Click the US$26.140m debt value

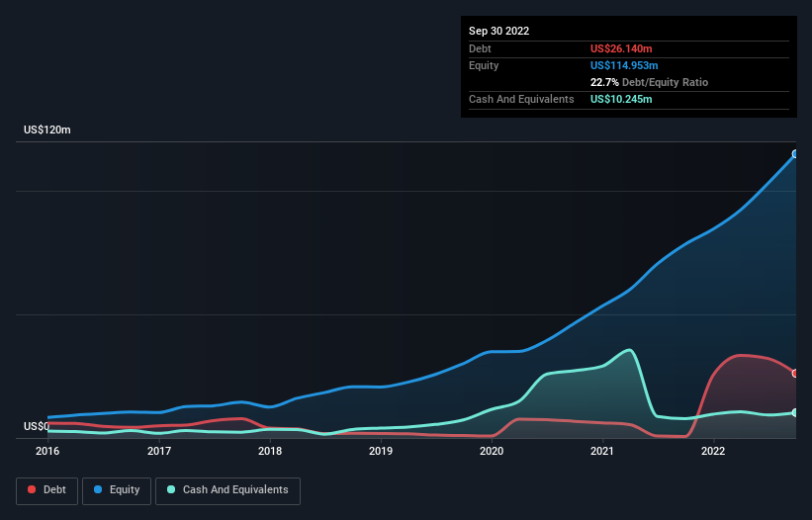pyautogui.click(x=621, y=48)
